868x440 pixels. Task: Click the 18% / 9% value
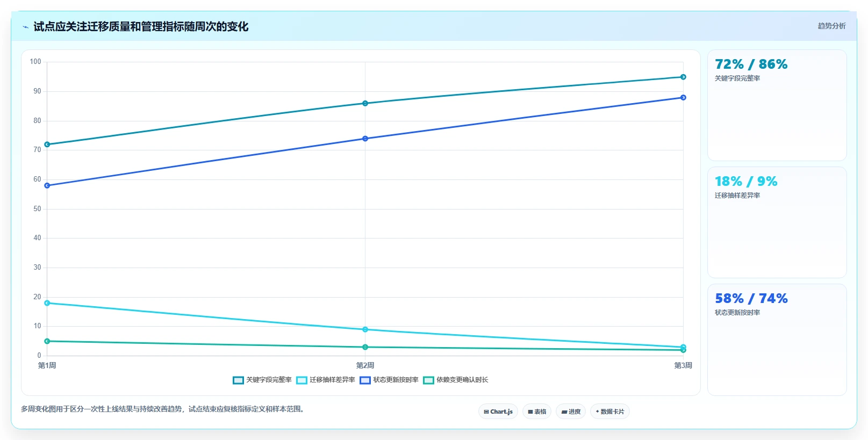[746, 182]
